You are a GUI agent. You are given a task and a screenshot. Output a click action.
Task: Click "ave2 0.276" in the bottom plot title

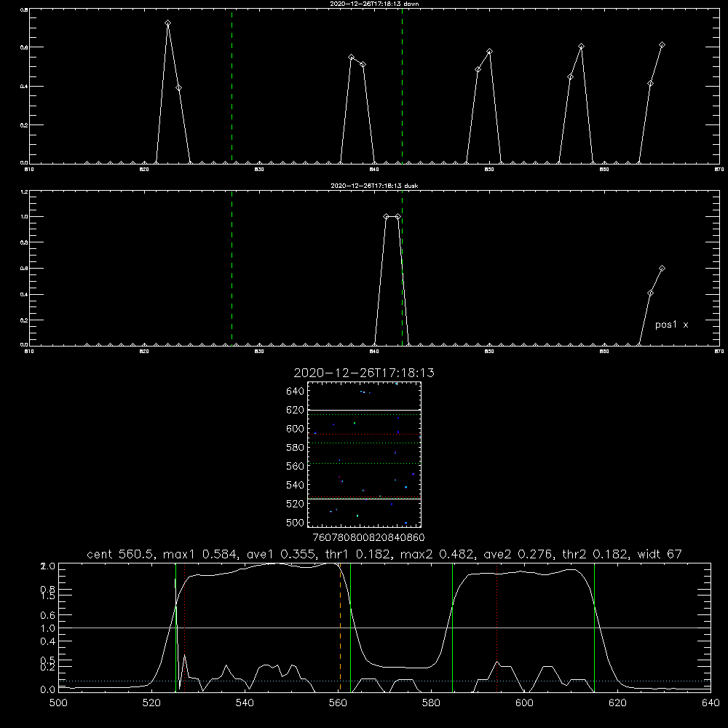click(519, 554)
